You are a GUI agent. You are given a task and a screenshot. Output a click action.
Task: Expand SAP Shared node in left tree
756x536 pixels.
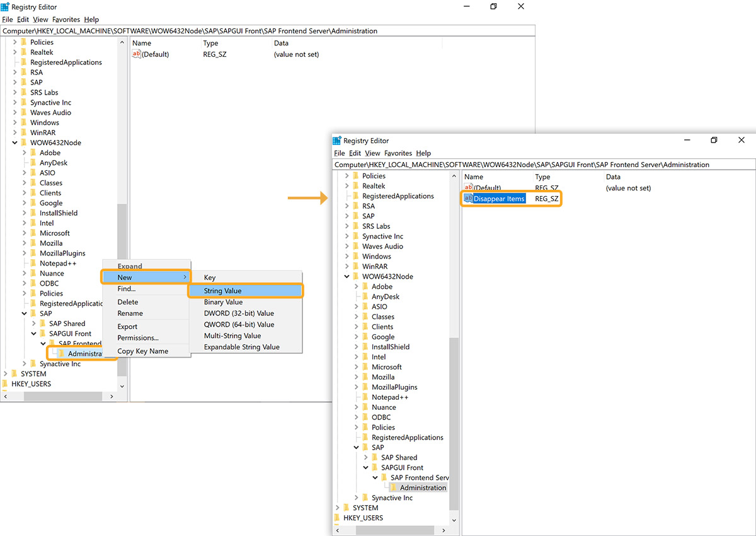click(34, 323)
